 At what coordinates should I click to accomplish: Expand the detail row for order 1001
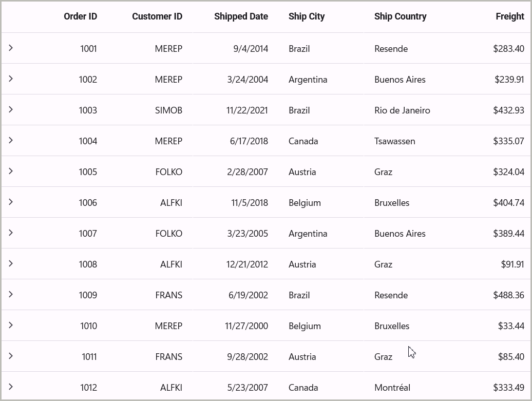coord(11,48)
